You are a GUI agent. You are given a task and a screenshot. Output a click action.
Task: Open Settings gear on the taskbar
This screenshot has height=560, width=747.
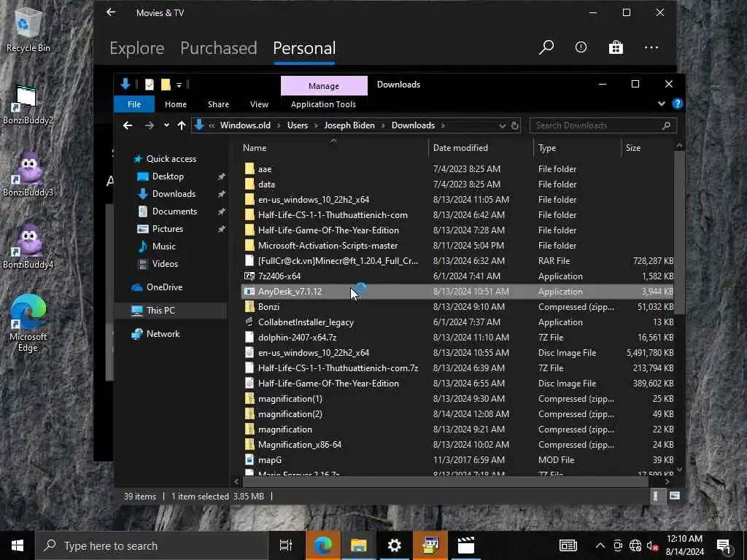point(395,545)
